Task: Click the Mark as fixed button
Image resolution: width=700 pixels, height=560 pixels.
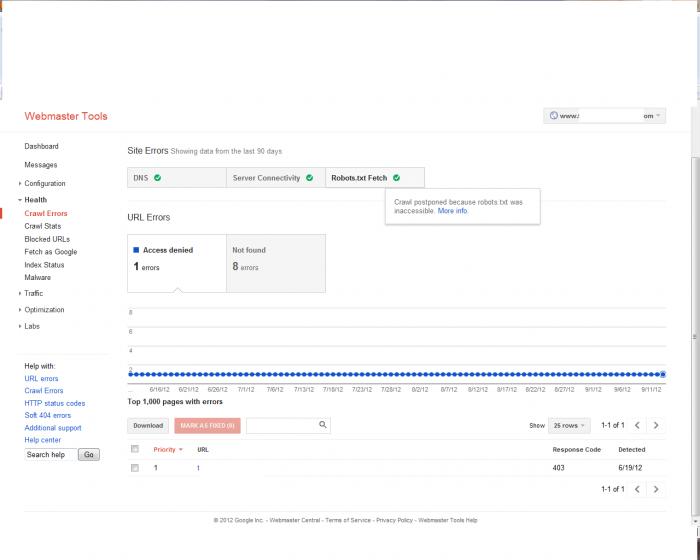Action: tap(207, 426)
